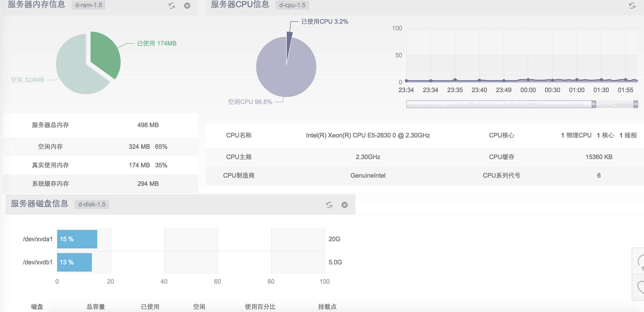
Task: Click the CPU chart data point at 01:55
Action: (x=625, y=80)
